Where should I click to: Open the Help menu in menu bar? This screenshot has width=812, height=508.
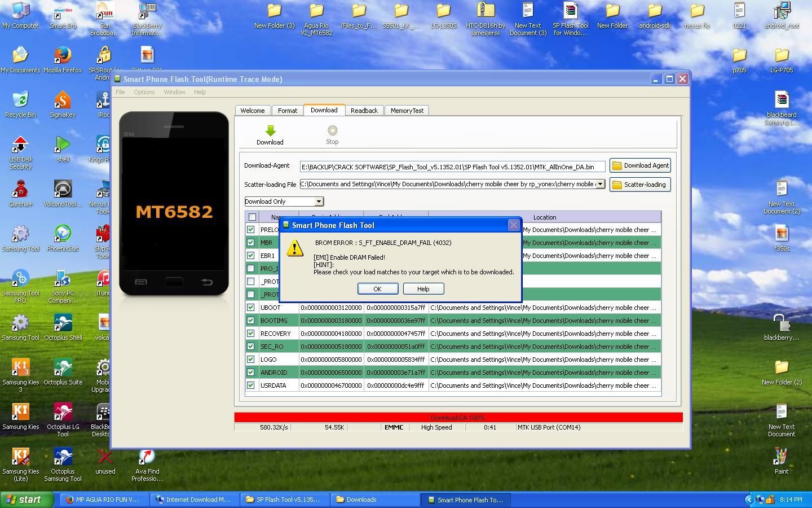tap(200, 92)
